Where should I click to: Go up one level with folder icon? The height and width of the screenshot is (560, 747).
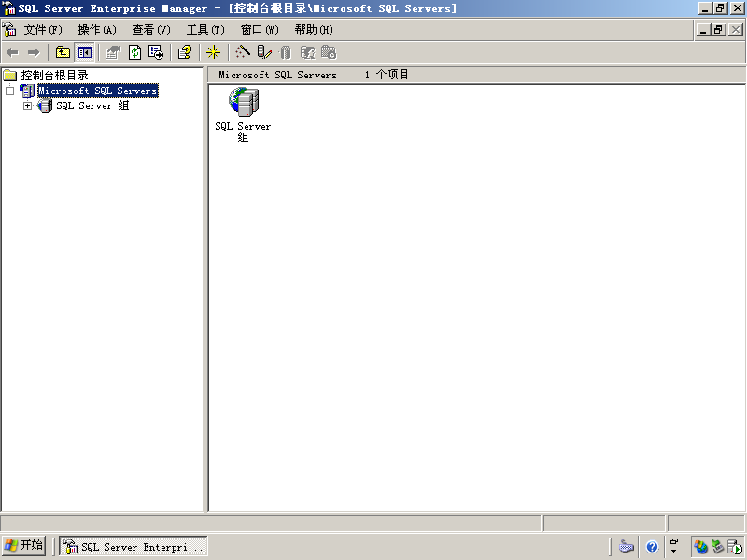[x=63, y=52]
